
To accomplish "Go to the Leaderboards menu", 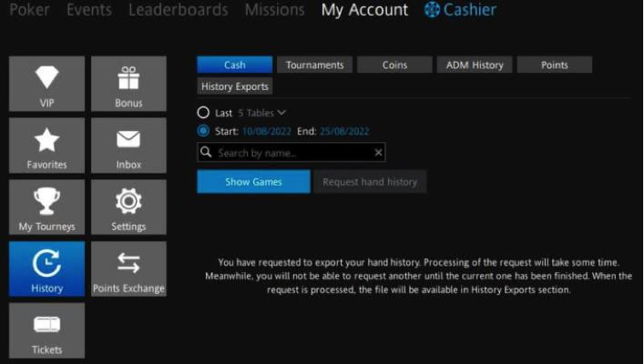I will tap(179, 10).
